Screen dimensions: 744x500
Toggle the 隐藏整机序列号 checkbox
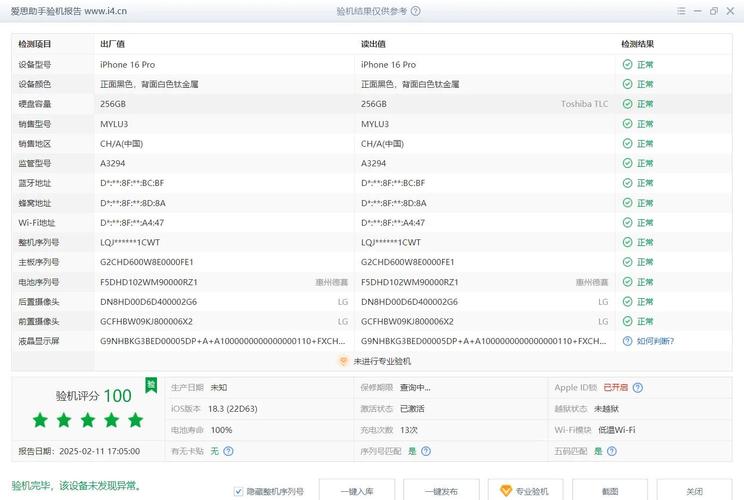pyautogui.click(x=238, y=491)
